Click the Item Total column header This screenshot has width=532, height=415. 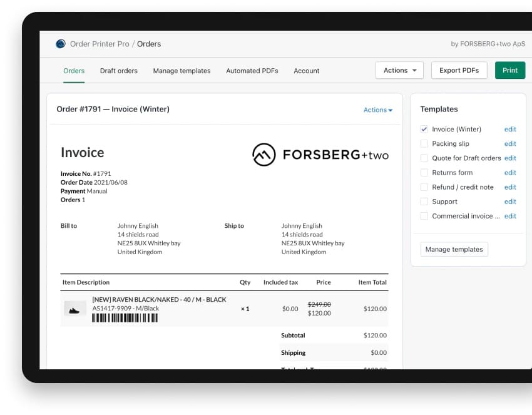(372, 282)
